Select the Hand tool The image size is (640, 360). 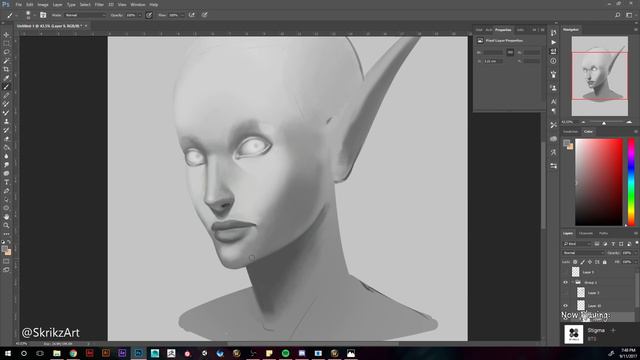click(x=6, y=217)
